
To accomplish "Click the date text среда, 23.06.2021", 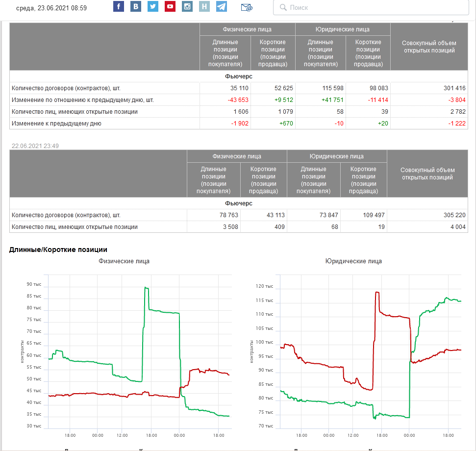I will 51,8.
